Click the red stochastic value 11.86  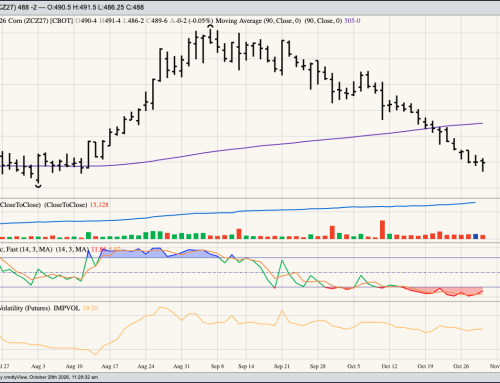99,249
